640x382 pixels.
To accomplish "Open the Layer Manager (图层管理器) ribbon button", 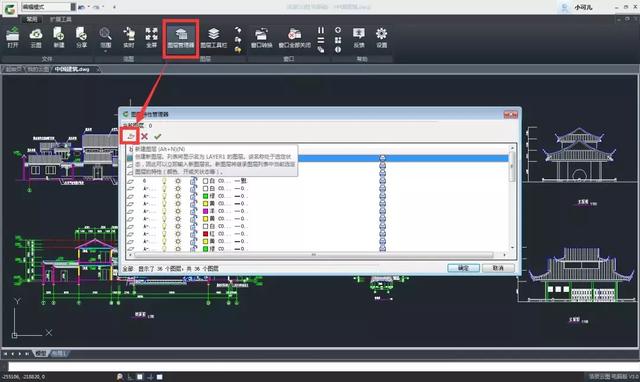I will click(181, 38).
